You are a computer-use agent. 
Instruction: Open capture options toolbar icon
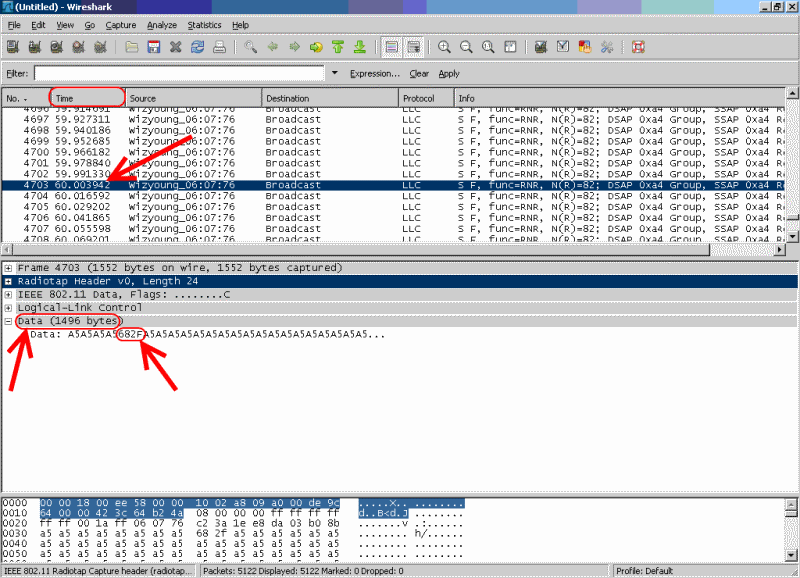pos(35,47)
